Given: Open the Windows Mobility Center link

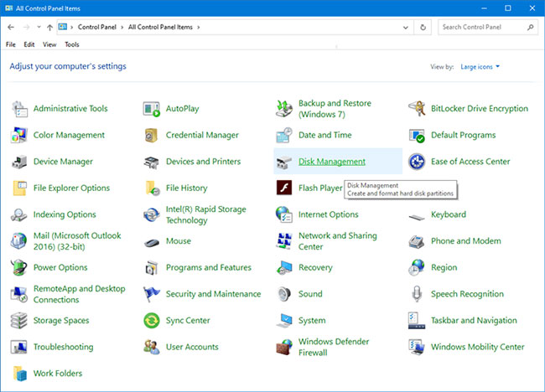Looking at the screenshot, I should tap(478, 347).
